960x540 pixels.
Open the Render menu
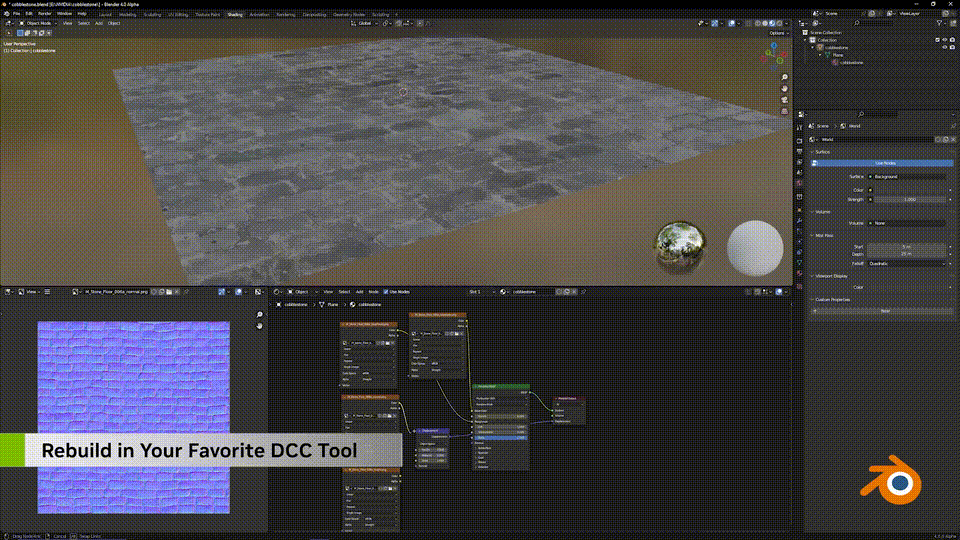[x=45, y=13]
